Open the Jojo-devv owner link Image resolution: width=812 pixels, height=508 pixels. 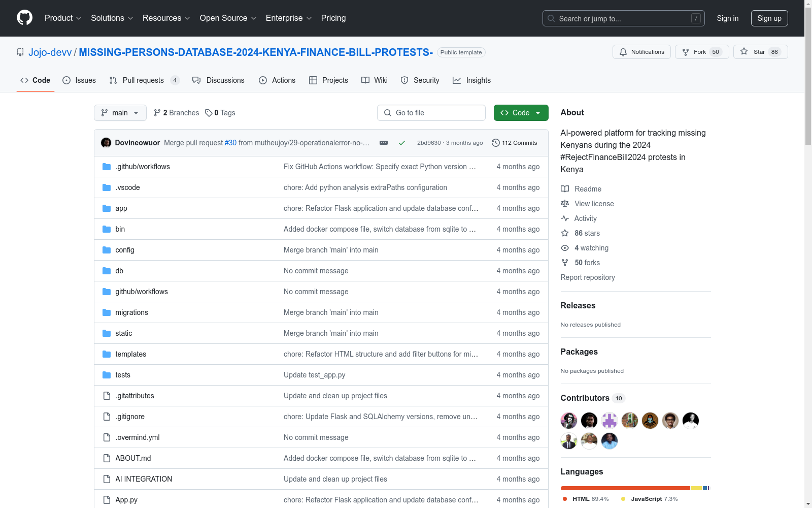pos(50,52)
